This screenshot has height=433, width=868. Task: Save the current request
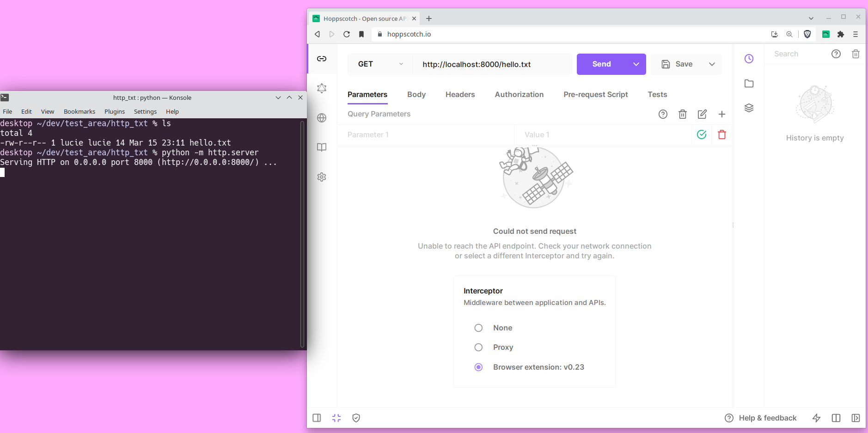[x=677, y=64]
